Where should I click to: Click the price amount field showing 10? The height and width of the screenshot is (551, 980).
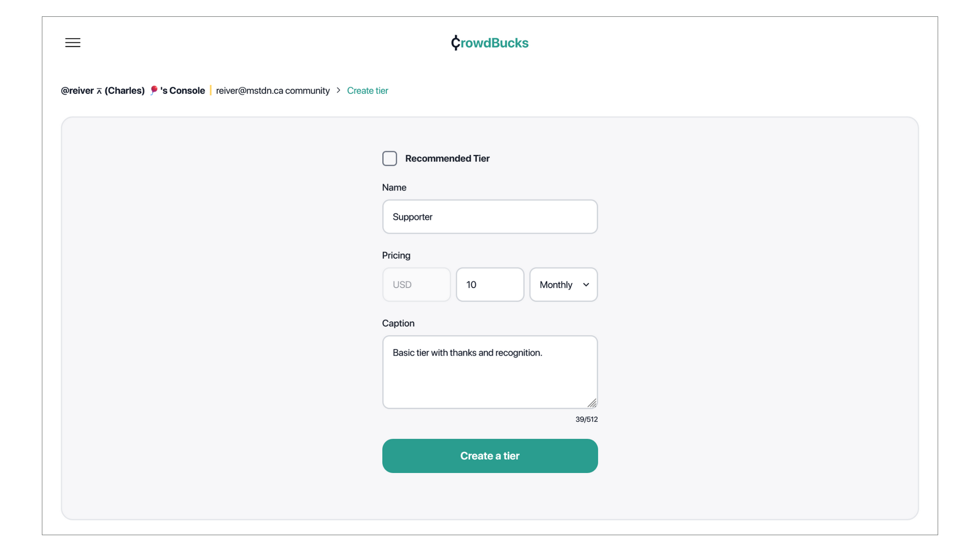[x=489, y=285]
